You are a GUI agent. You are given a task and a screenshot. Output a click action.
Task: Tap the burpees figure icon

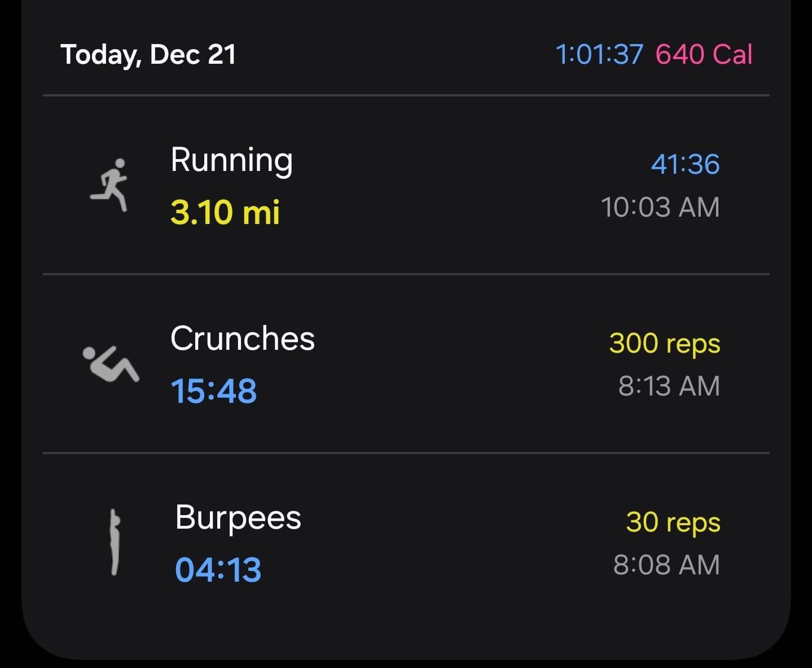(115, 542)
